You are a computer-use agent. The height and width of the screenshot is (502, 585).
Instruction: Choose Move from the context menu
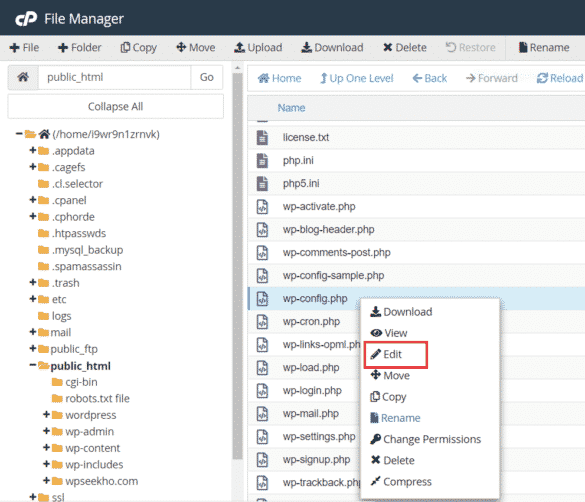pyautogui.click(x=390, y=376)
